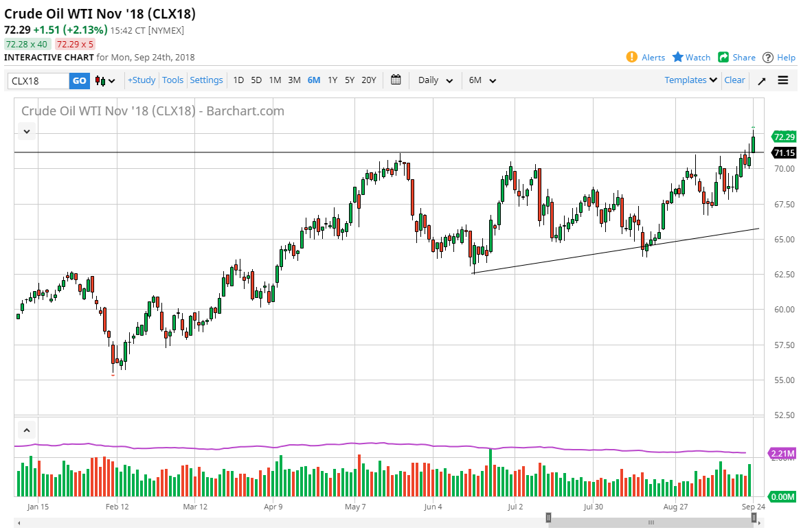Click the GO button
812x530 pixels.
pos(79,80)
